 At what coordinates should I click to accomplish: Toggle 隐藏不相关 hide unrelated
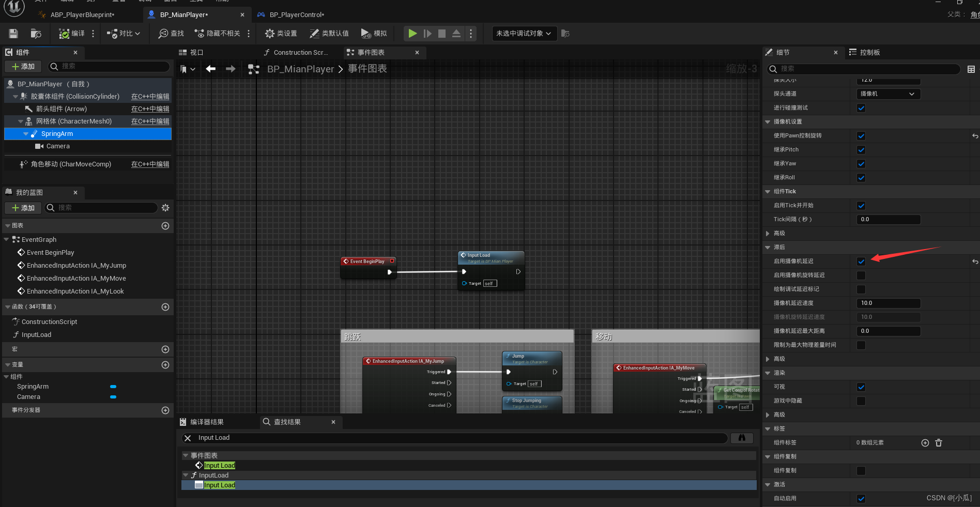[x=218, y=34]
